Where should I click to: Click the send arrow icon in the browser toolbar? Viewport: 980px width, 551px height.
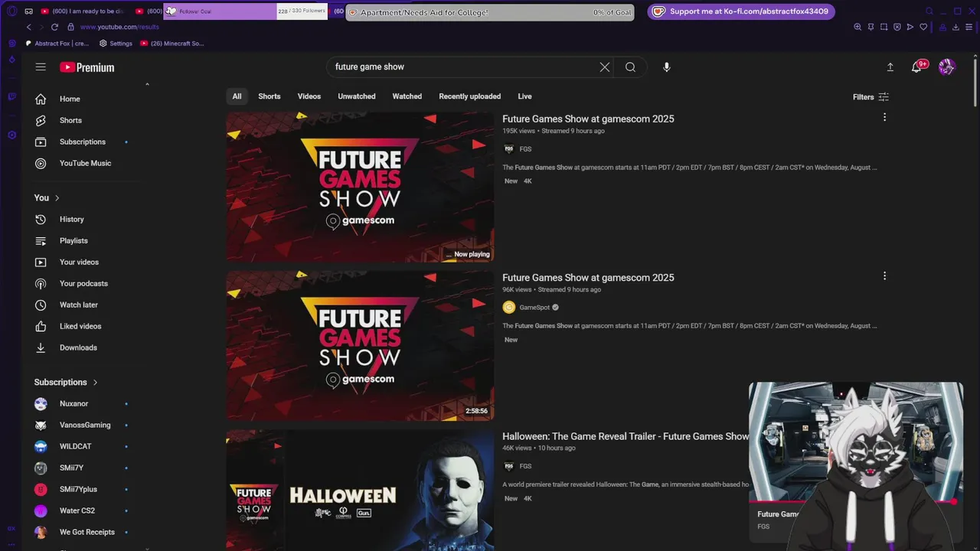pos(910,27)
